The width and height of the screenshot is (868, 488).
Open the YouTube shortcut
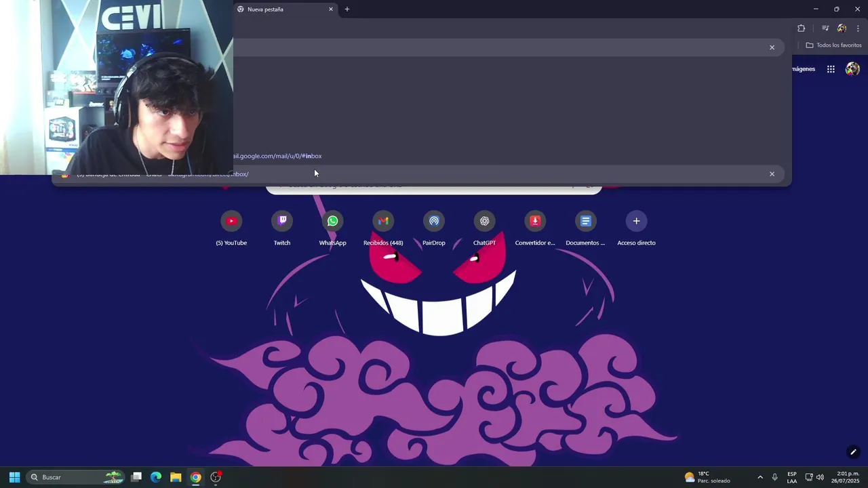[231, 228]
